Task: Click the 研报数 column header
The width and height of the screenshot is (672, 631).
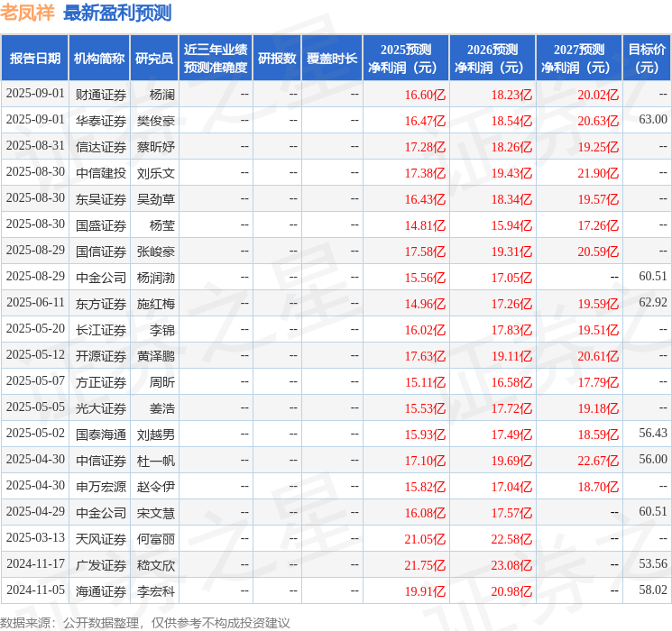Action: click(x=276, y=59)
